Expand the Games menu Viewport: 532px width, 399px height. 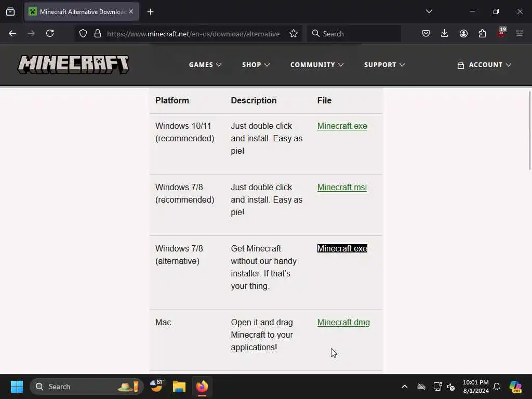pos(205,65)
